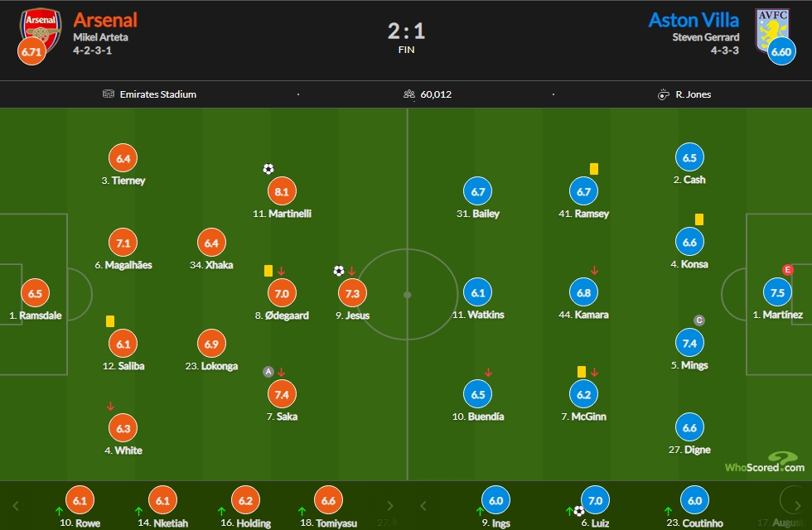Open the Aston Villa team name link
This screenshot has height=530, width=812.
[x=694, y=20]
